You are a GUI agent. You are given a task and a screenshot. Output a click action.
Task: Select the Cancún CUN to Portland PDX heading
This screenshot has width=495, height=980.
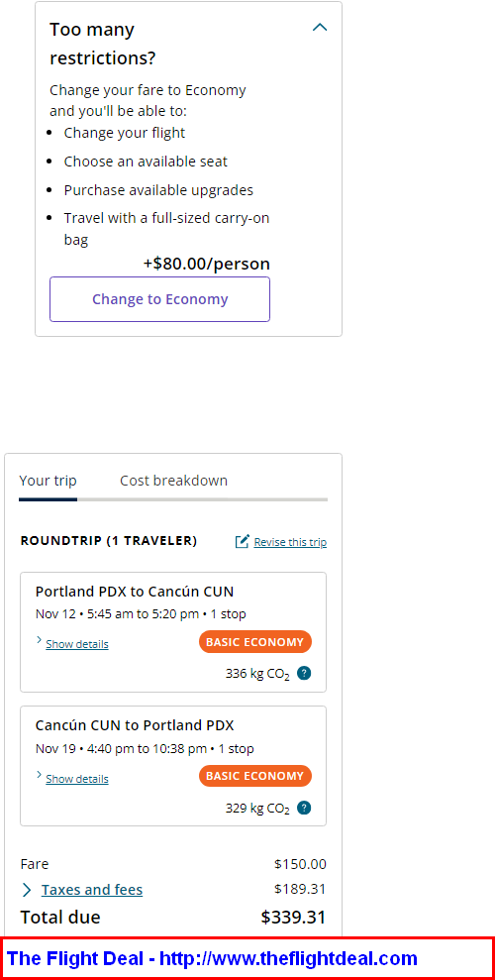[x=135, y=725]
